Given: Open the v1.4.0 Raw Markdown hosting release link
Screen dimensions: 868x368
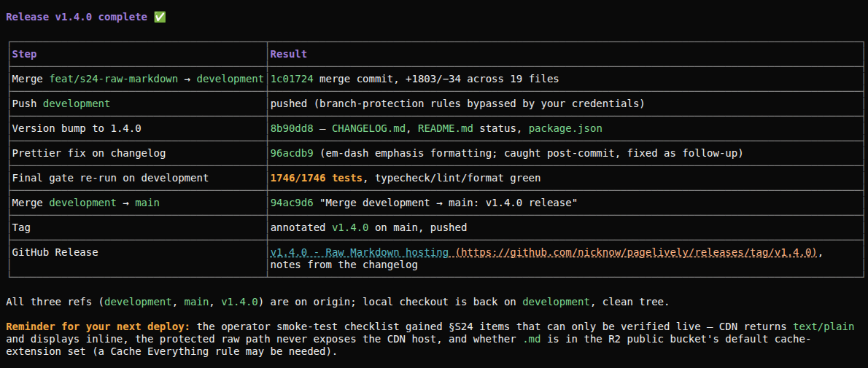Looking at the screenshot, I should (x=359, y=252).
